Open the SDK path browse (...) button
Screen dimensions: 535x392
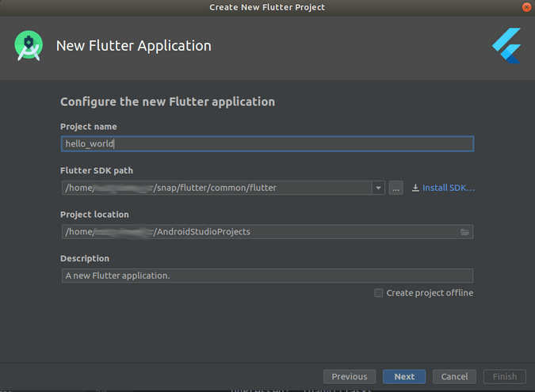tap(396, 188)
